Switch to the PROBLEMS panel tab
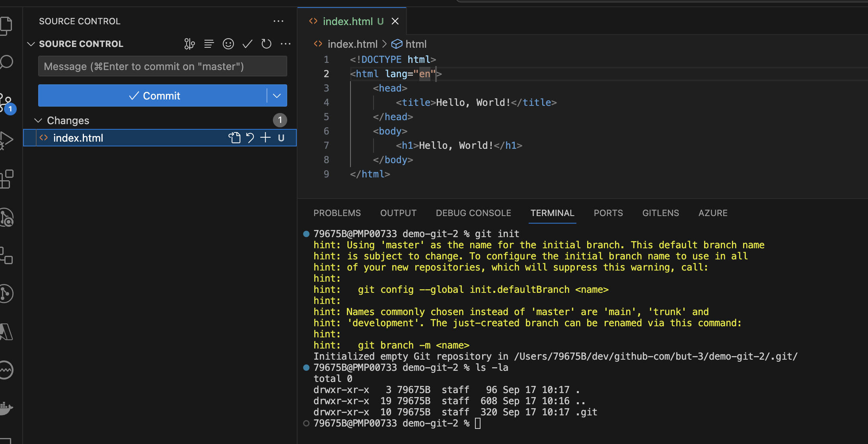This screenshot has height=444, width=868. coord(337,213)
